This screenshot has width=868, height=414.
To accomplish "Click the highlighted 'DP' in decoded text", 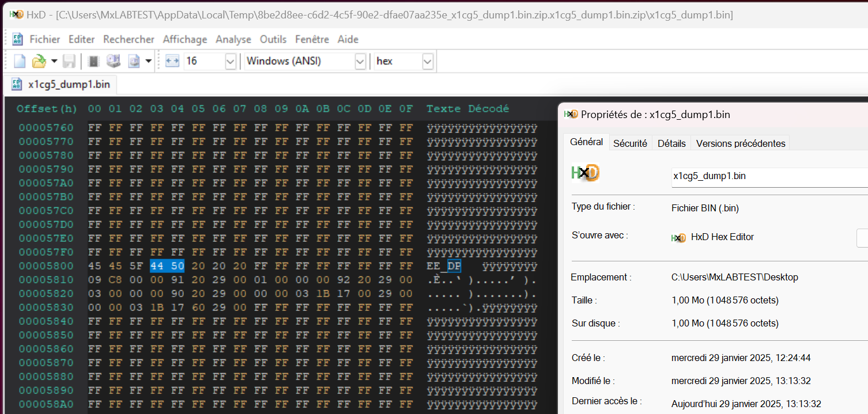I will pyautogui.click(x=454, y=266).
